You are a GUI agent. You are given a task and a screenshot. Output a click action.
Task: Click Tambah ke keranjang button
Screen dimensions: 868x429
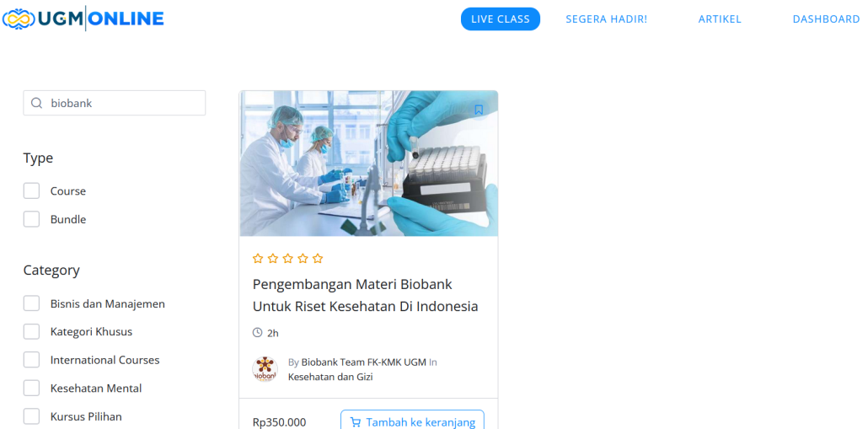(412, 421)
